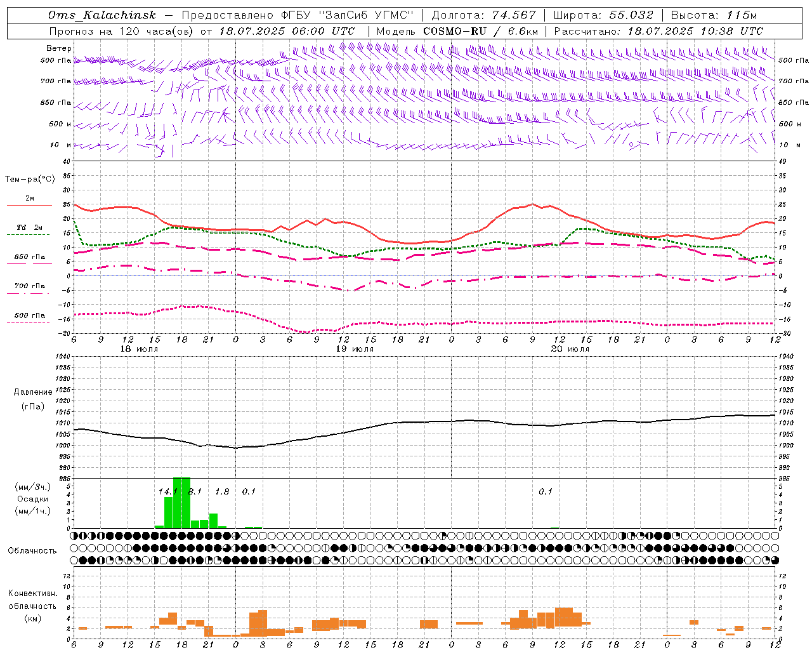Click the provider text ФГБУ "ЗапСиб УГМС"

[348, 15]
